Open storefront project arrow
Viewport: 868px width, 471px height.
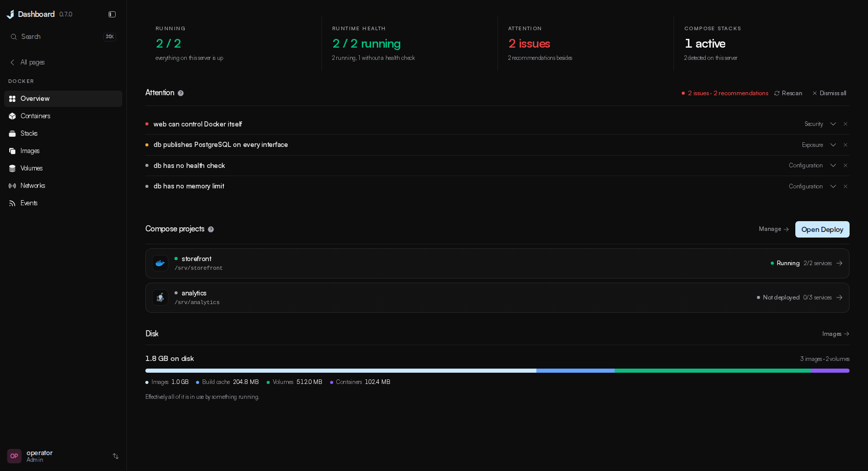click(x=839, y=263)
